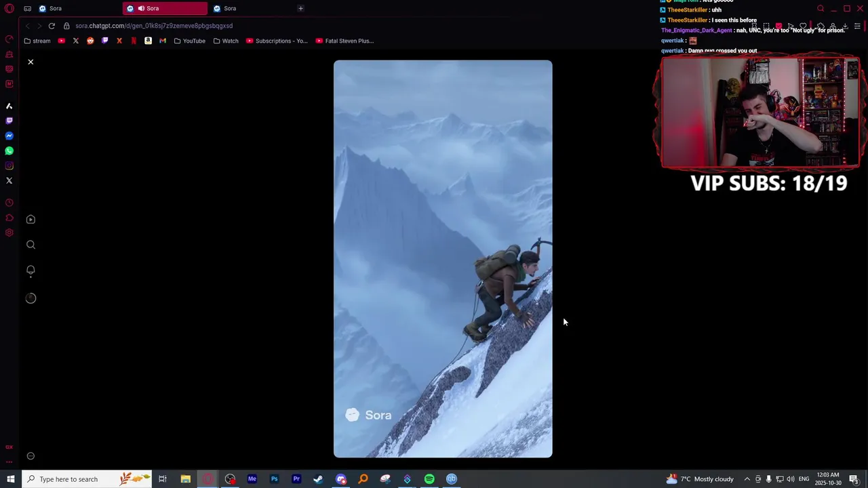Open Windows notification center icon
This screenshot has height=488, width=868.
854,479
